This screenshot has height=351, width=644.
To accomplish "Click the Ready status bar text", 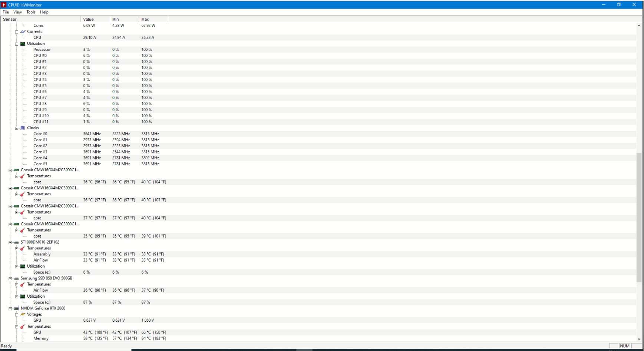I will 7,346.
